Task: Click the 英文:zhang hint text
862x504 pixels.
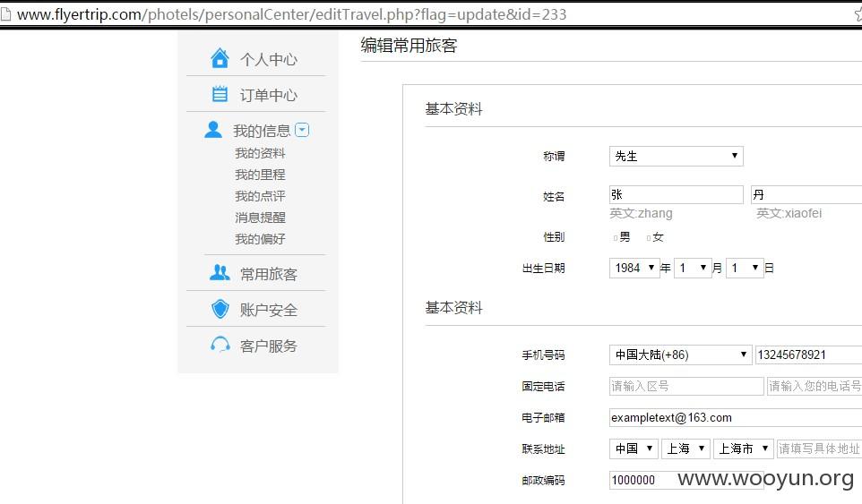Action: (641, 213)
